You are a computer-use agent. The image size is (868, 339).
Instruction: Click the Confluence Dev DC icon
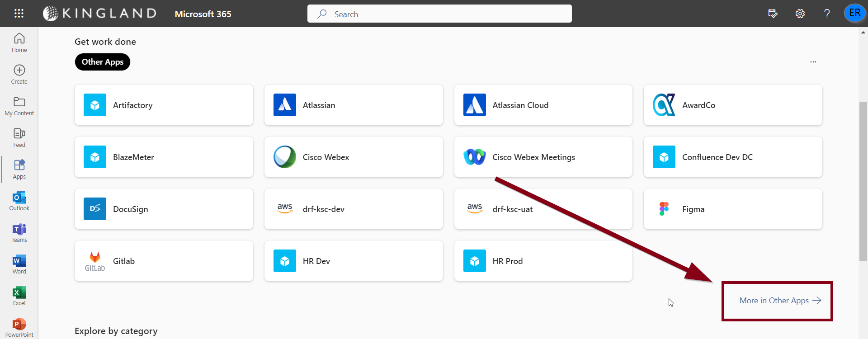click(664, 157)
